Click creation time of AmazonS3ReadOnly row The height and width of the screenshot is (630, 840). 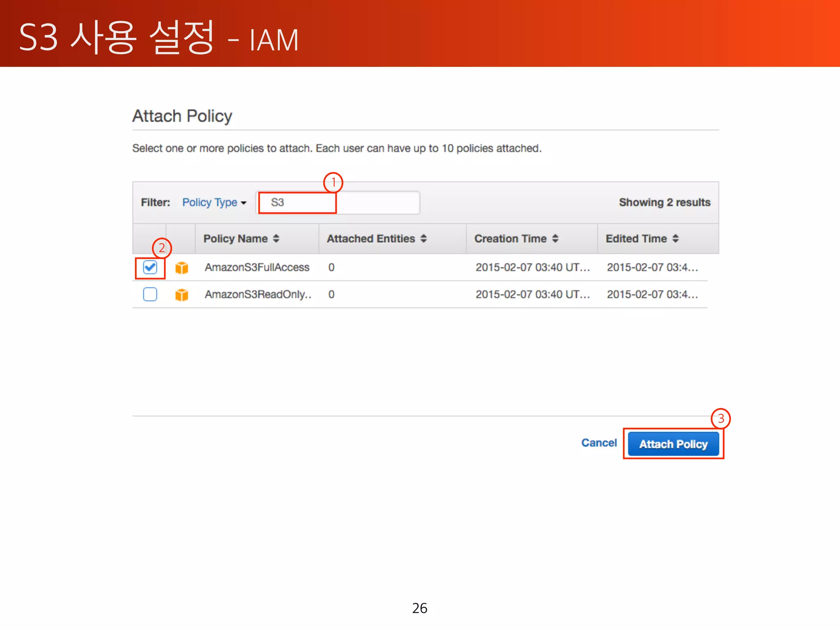(533, 294)
